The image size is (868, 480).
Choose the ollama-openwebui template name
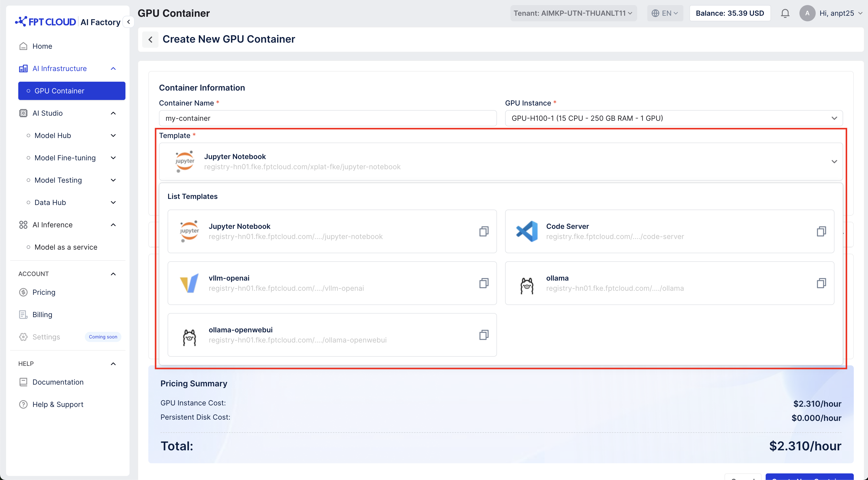tap(240, 330)
